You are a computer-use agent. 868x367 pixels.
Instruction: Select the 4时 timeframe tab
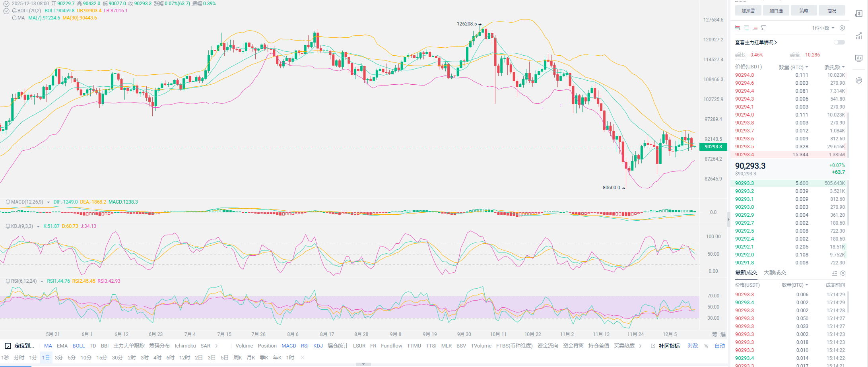point(157,357)
